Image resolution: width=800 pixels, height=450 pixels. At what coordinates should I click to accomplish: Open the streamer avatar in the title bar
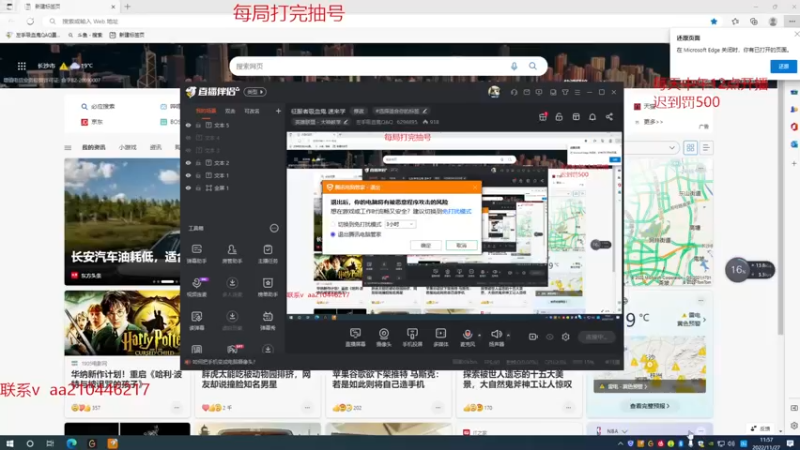pyautogui.click(x=494, y=92)
